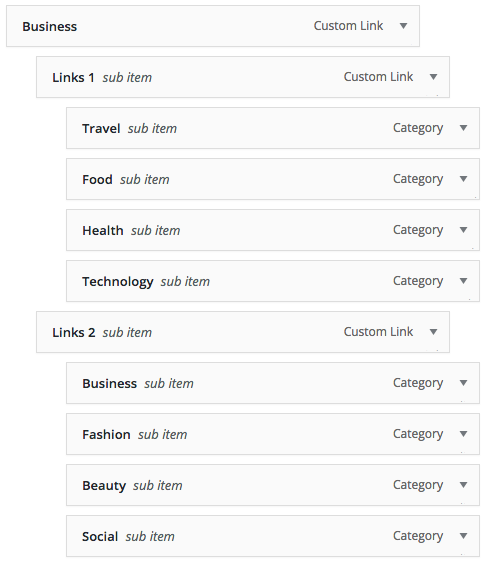Open Travel category item settings arrow
486x564 pixels.
point(464,128)
